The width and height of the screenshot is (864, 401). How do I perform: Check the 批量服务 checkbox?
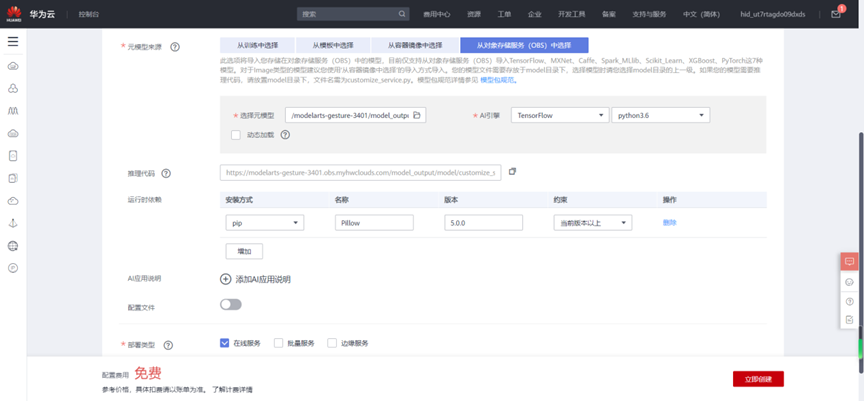point(278,343)
